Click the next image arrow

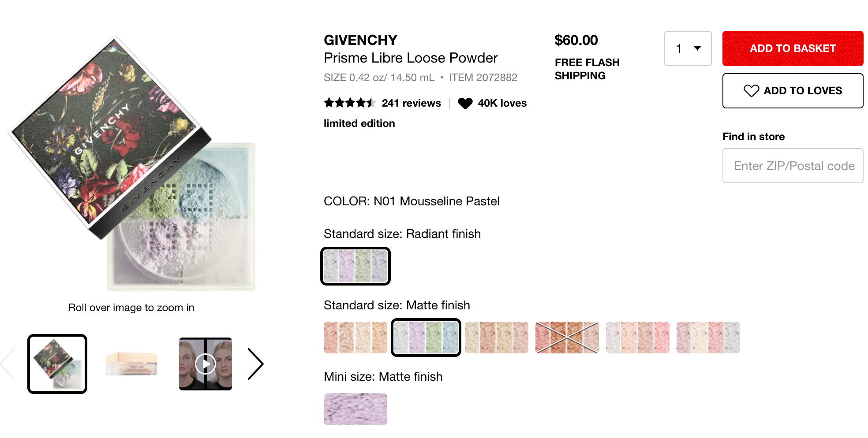click(x=255, y=364)
